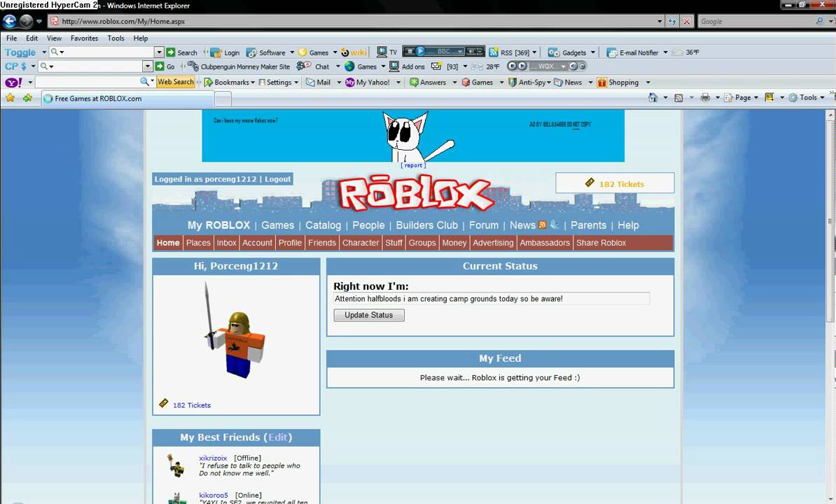Click the Anti-Spy icon in Yahoo toolbar

[513, 82]
